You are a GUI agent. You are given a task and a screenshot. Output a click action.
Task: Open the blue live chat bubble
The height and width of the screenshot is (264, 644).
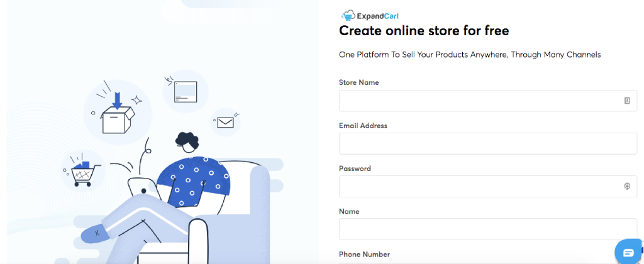[x=628, y=252]
